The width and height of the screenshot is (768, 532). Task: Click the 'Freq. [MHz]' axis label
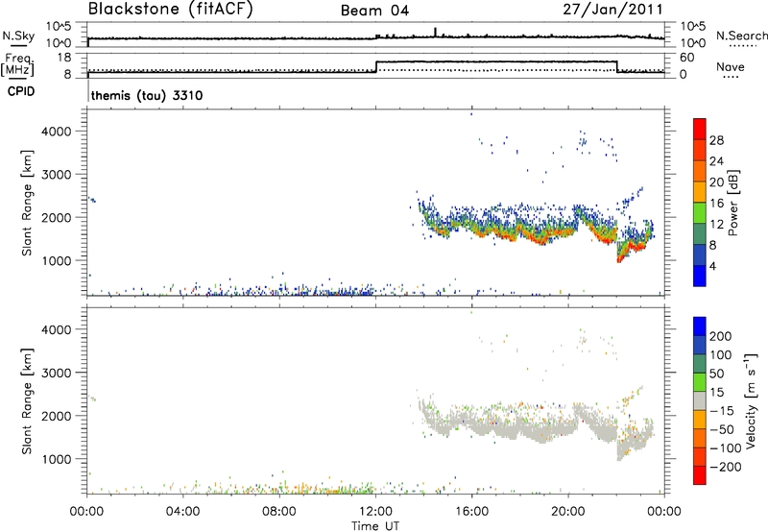pyautogui.click(x=18, y=65)
